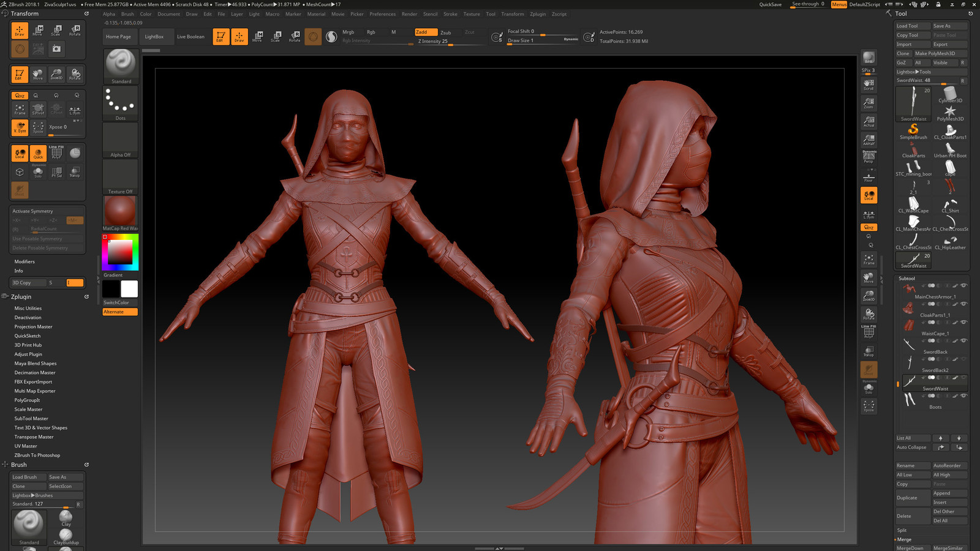
Task: Collapse the Subtool section header
Action: click(x=907, y=279)
